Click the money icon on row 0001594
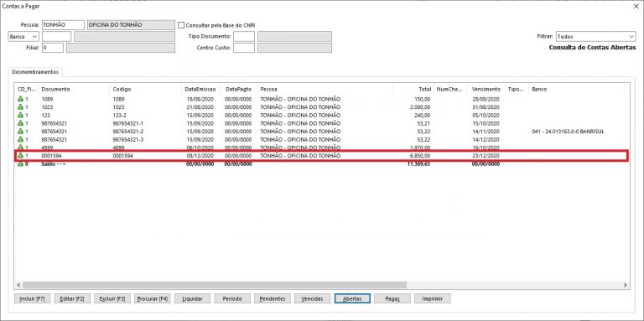The image size is (644, 321). click(x=20, y=156)
